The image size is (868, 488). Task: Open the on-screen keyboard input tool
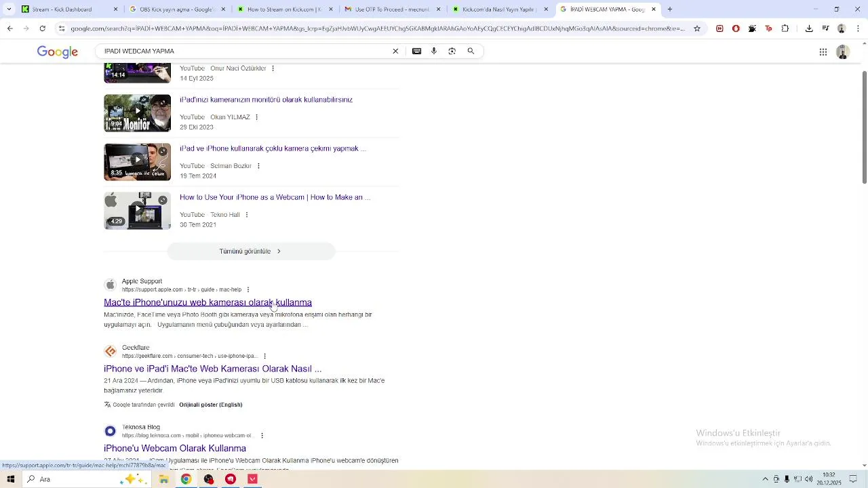tap(416, 51)
